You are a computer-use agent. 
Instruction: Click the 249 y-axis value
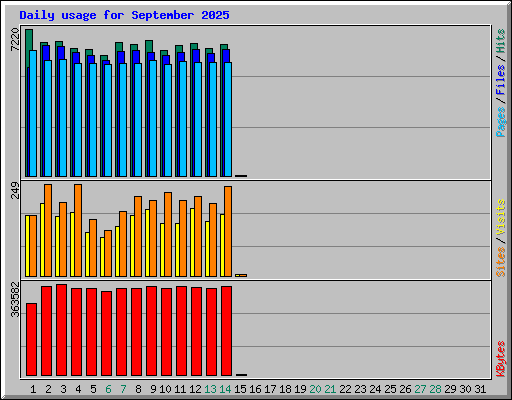click(x=15, y=190)
